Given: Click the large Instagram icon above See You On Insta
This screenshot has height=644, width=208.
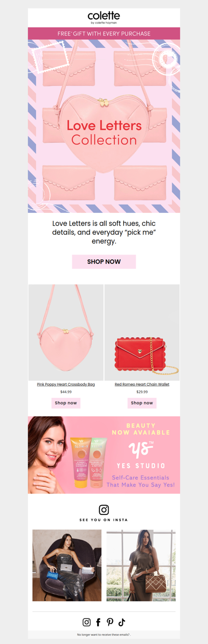Looking at the screenshot, I should (104, 510).
